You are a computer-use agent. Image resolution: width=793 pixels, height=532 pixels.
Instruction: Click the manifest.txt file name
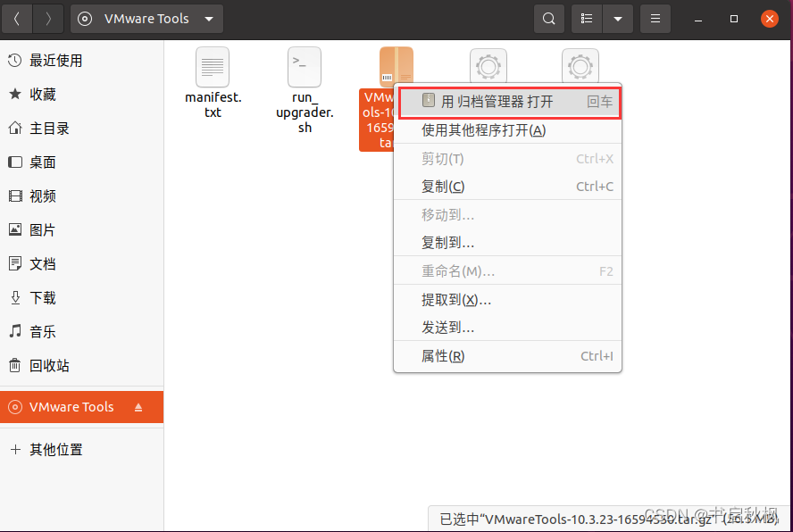[213, 104]
